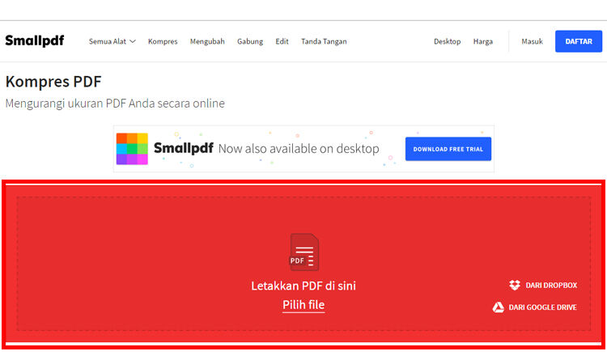This screenshot has width=607, height=364.
Task: Open the Desktop link in the header
Action: coord(447,41)
